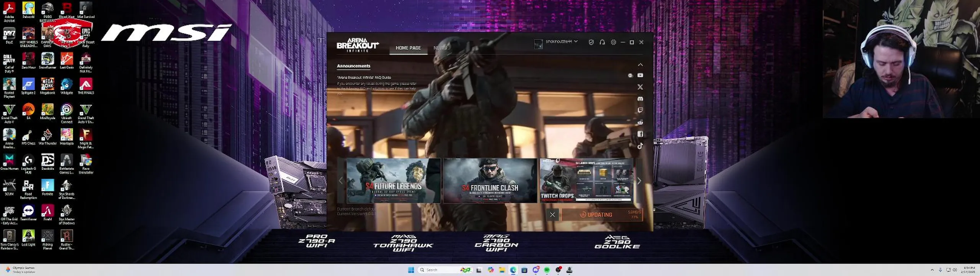Select Fortnite desktop icon
This screenshot has width=980, height=276.
click(47, 187)
